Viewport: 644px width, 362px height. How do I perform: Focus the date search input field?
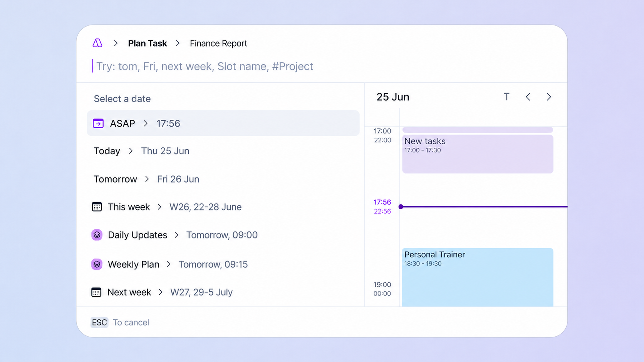pos(322,66)
